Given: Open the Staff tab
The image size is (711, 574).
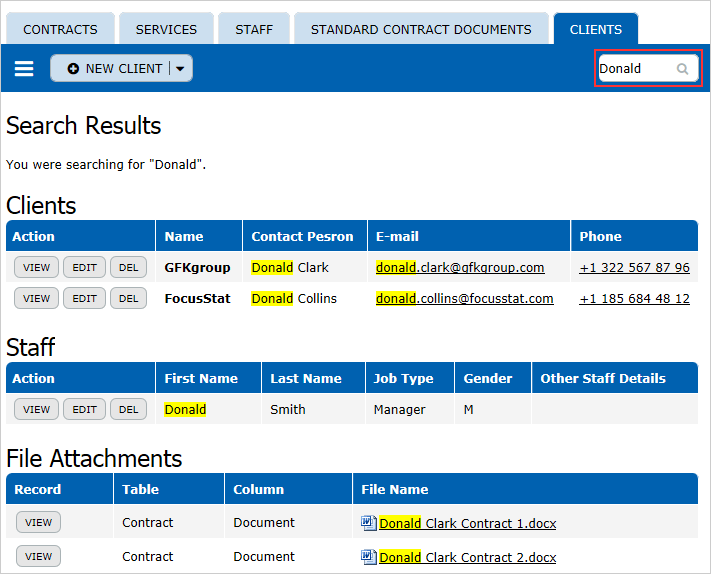Looking at the screenshot, I should (254, 29).
